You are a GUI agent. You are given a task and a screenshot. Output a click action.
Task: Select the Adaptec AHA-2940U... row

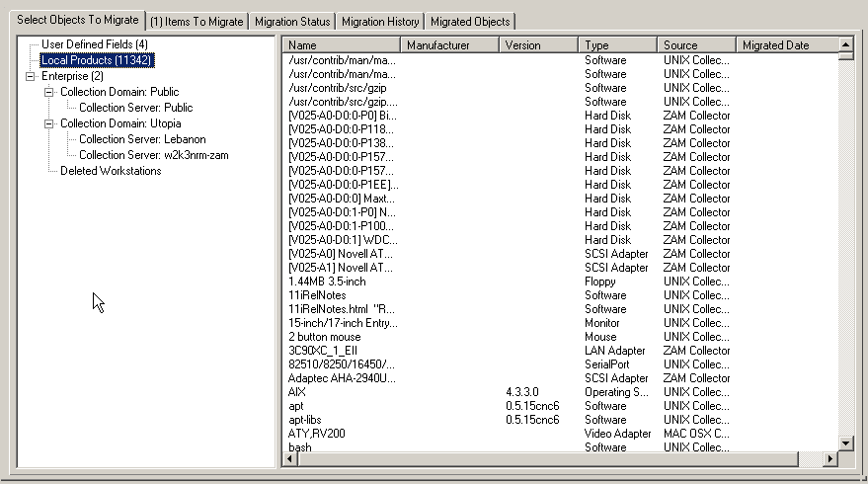560,378
